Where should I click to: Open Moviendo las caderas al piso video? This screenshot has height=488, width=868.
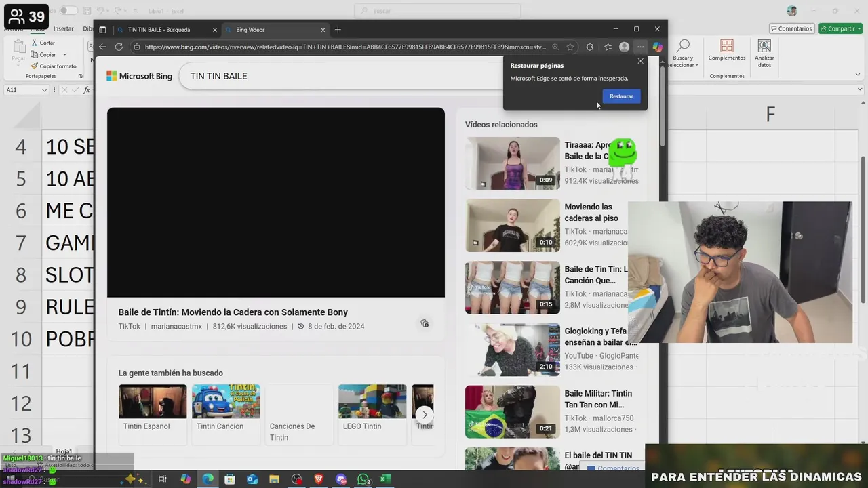coord(513,225)
